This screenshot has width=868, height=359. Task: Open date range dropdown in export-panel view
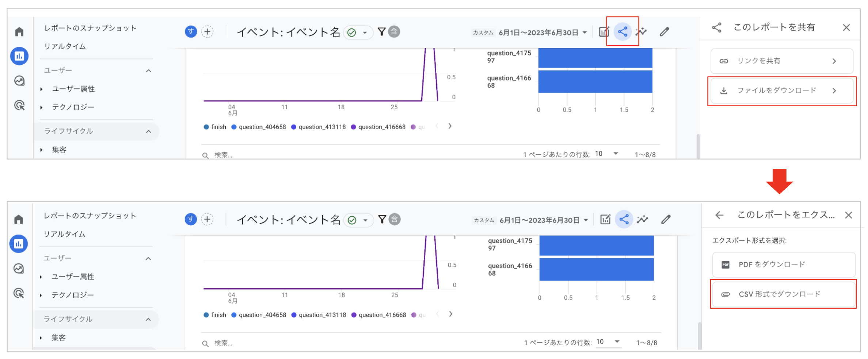[544, 220]
